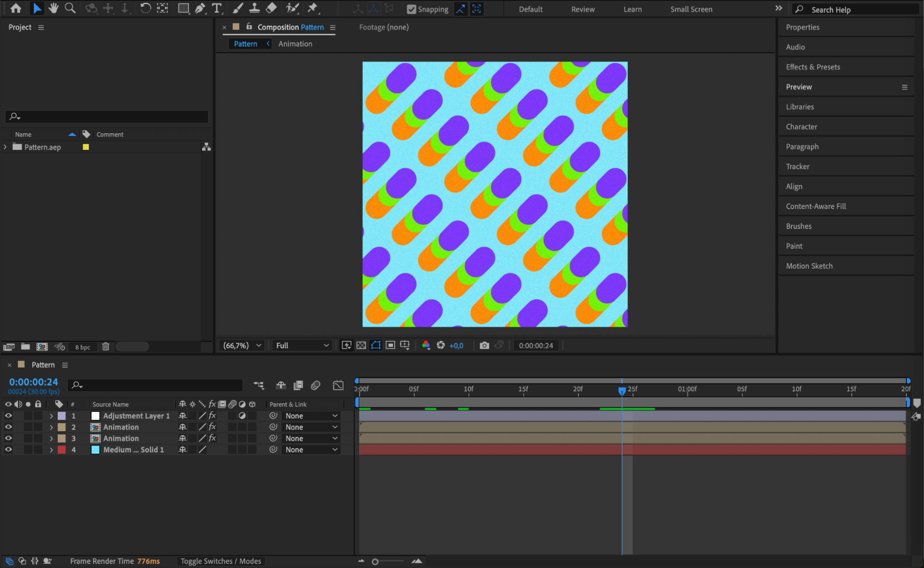
Task: Click the red label swatch of layer 4
Action: (x=61, y=450)
